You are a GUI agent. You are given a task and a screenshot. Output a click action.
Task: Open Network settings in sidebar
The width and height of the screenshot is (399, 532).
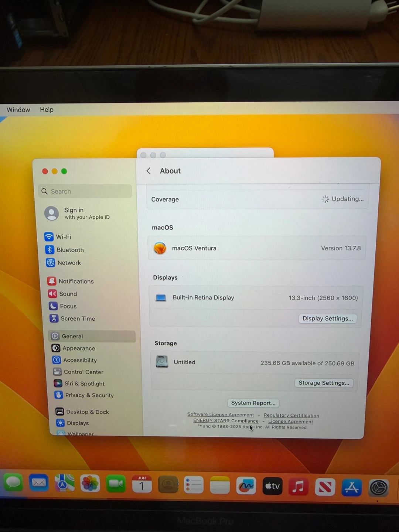64,263
